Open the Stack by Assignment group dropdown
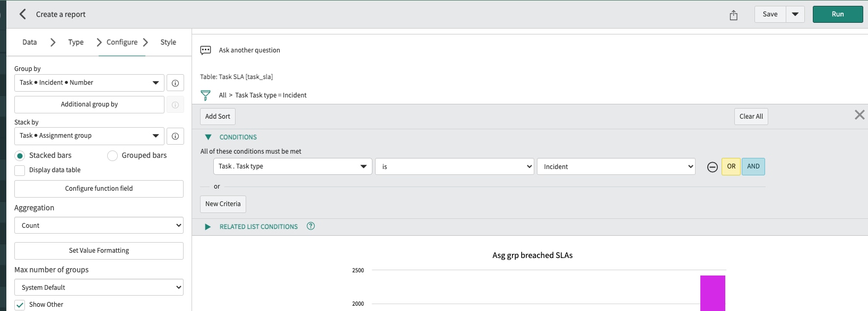 tap(89, 136)
